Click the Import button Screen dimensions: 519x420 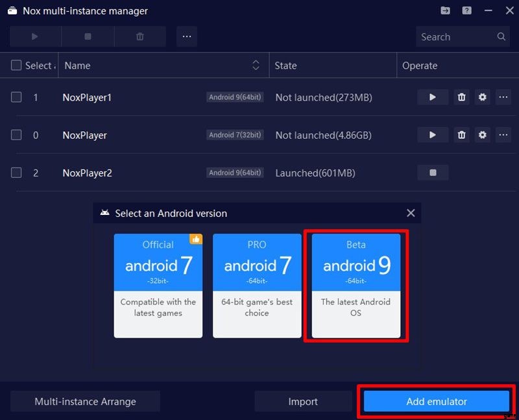coord(303,401)
